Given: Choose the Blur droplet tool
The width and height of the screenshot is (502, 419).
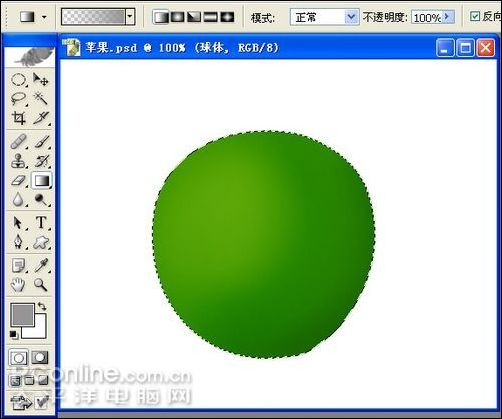Looking at the screenshot, I should (x=18, y=200).
